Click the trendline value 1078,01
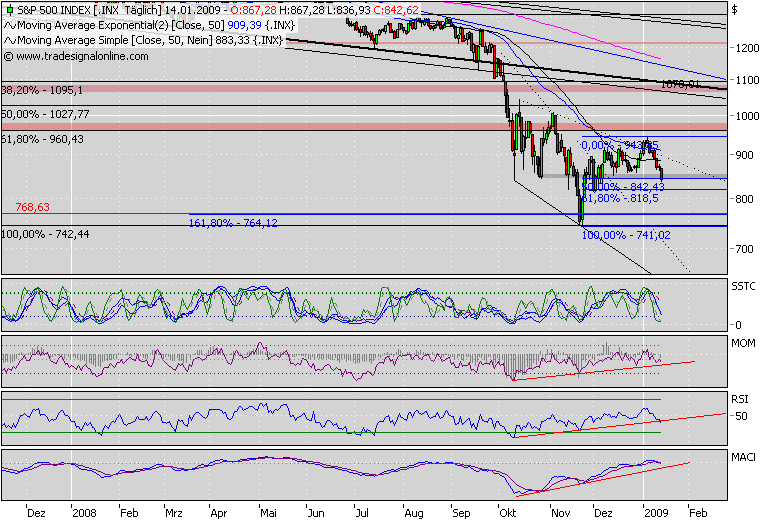Screen dimensions: 769x520 point(680,84)
